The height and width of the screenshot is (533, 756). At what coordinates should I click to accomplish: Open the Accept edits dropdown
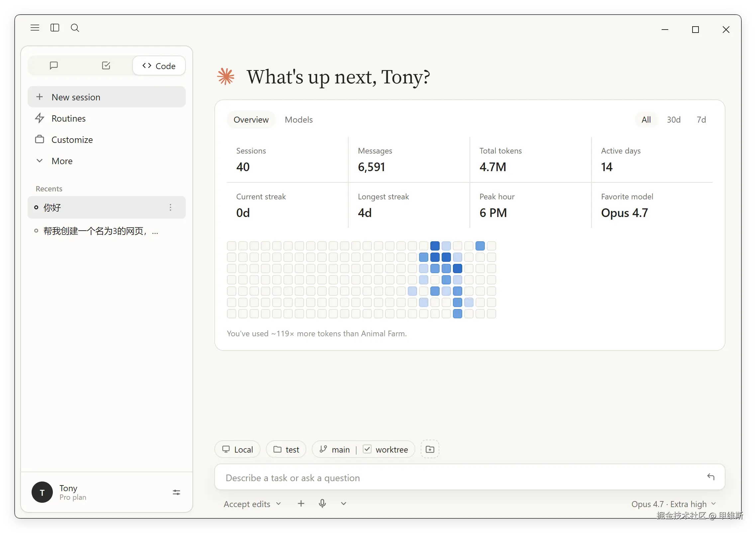tap(252, 504)
